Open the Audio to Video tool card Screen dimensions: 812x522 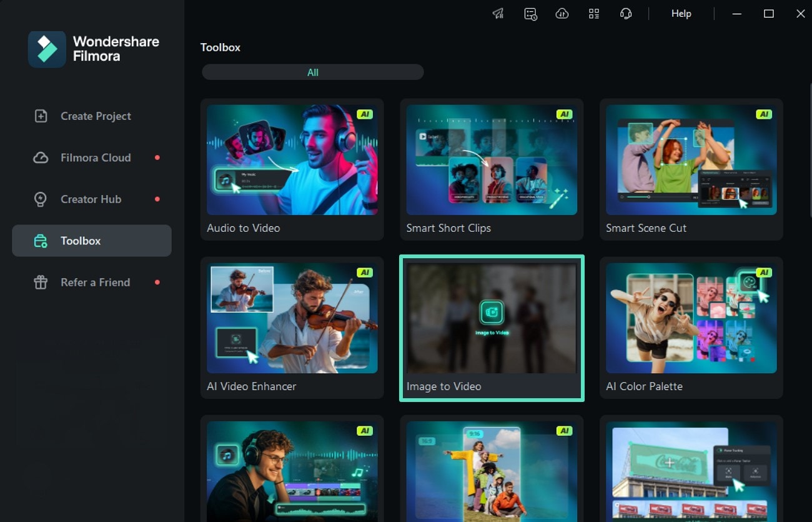[292, 169]
